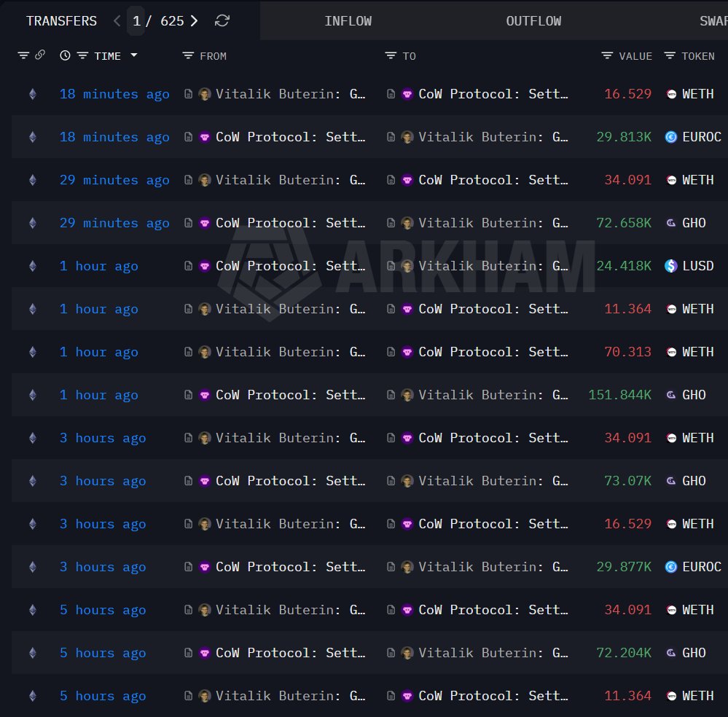Toggle TIME sort dropdown arrow
The width and height of the screenshot is (728, 717).
pos(134,55)
